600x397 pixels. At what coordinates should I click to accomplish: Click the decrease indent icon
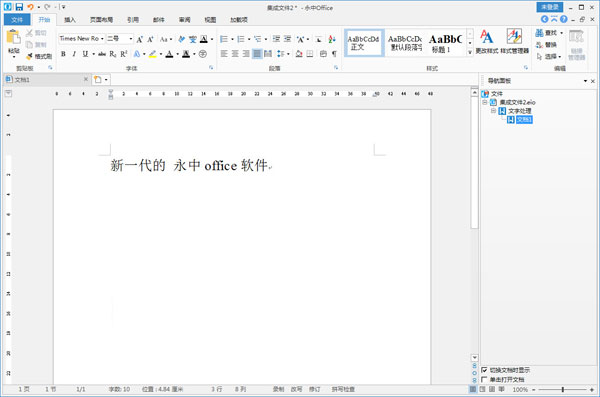[276, 39]
